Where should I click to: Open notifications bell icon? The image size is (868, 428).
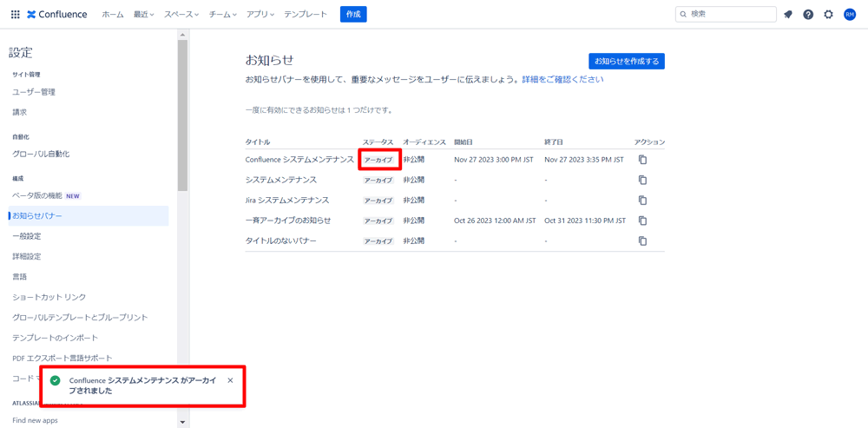(x=788, y=15)
